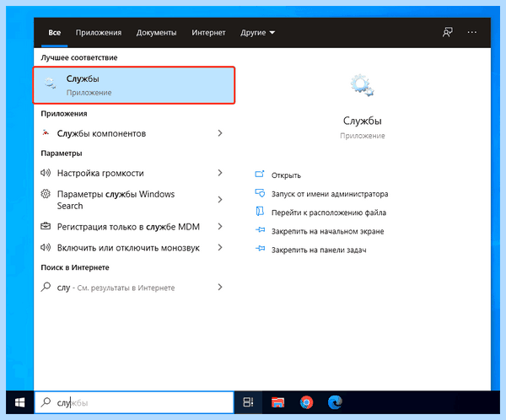
Task: Click the file location action icon
Action: [260, 212]
